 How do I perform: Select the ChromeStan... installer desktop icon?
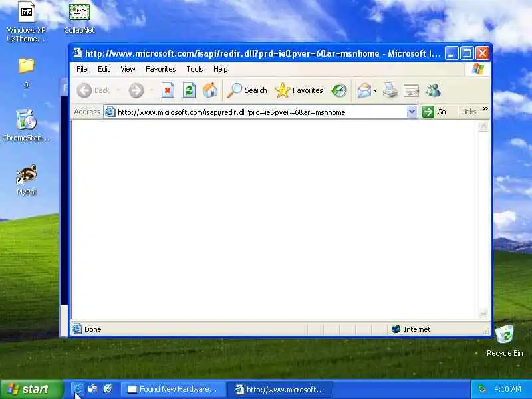[26, 126]
